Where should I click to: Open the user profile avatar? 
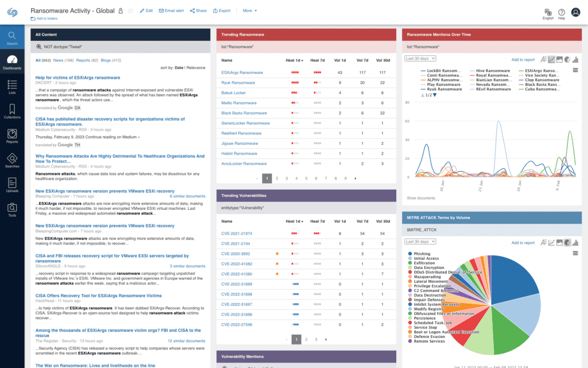575,13
